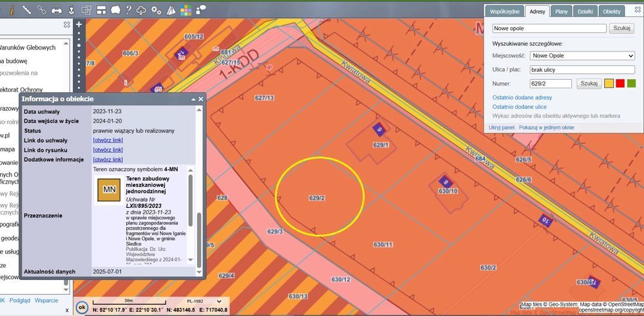Zoom in with the plus button
Screen dimensions: 644x316
point(79,25)
